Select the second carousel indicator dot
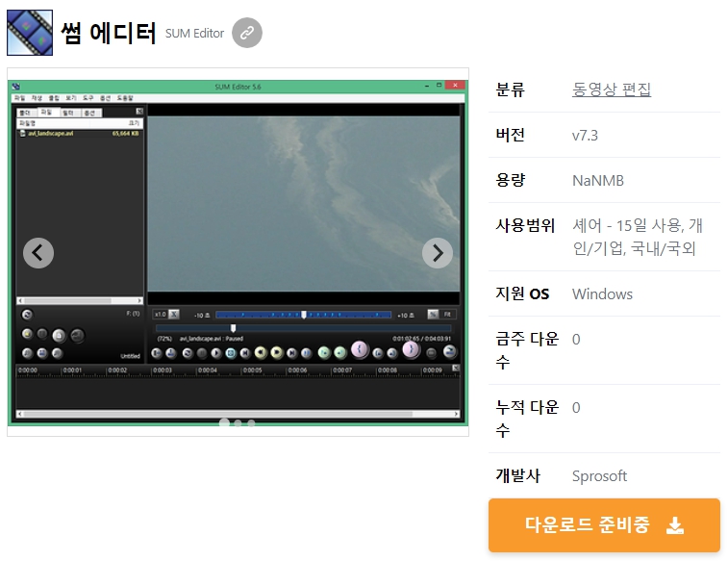 (238, 423)
